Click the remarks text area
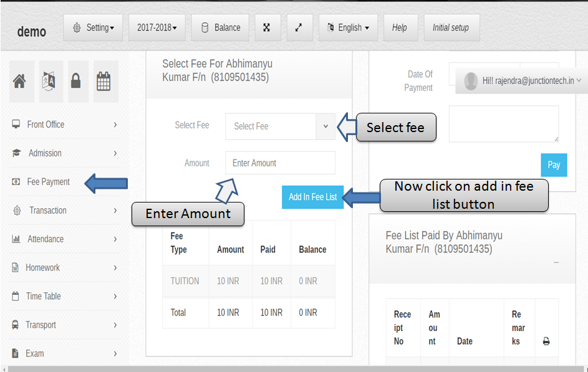Screen dimensions: 588x372 [504, 124]
